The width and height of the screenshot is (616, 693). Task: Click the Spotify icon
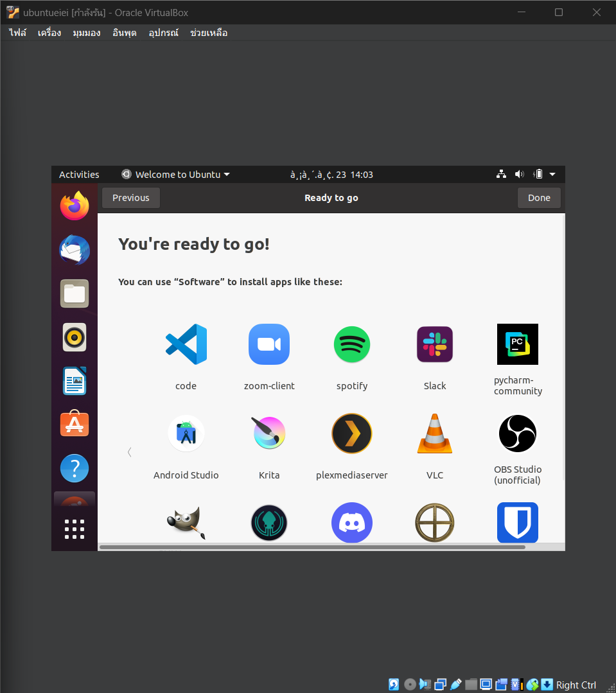click(x=351, y=344)
